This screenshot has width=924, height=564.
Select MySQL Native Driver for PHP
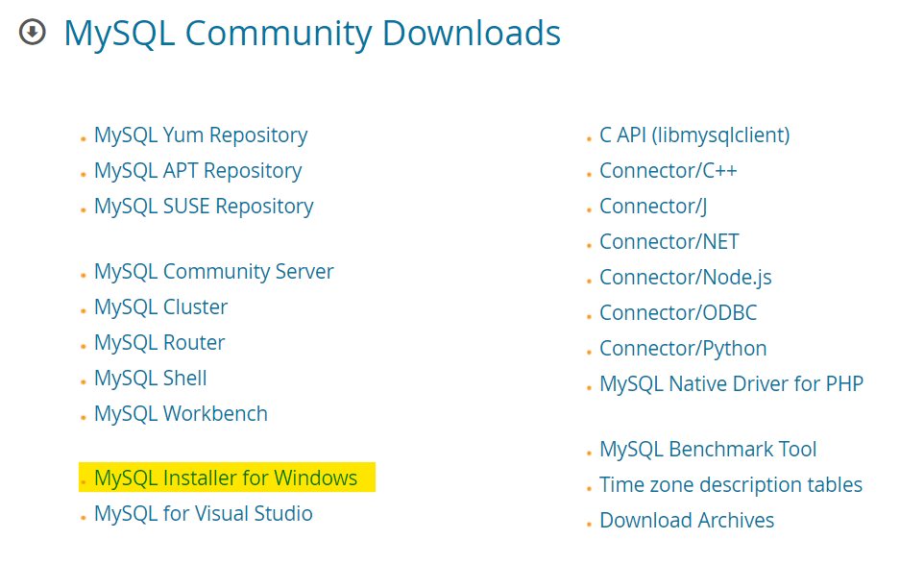(731, 383)
